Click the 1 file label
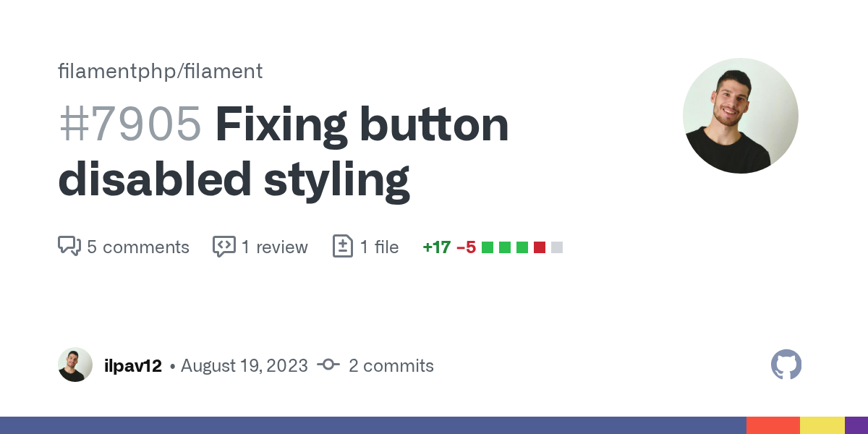The image size is (868, 434). 379,247
